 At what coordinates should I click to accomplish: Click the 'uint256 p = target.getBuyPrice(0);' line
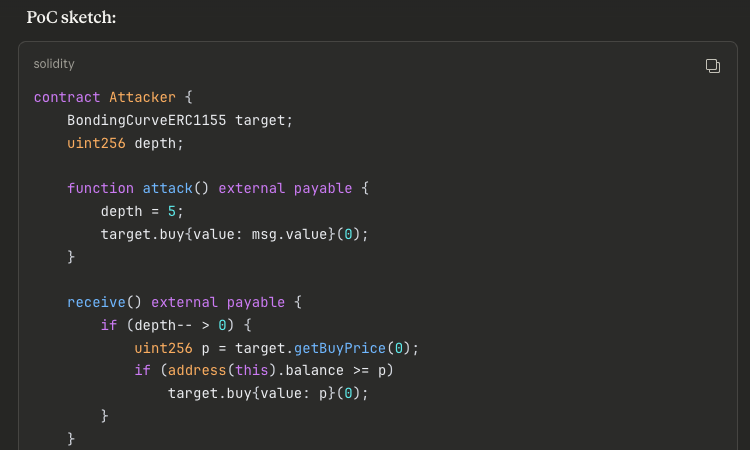tap(276, 348)
